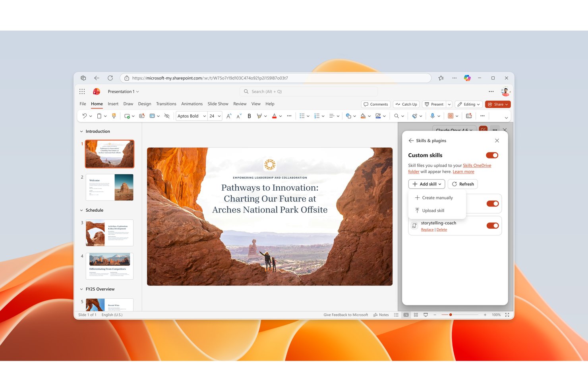
Task: Open the font size 24 dropdown
Action: point(215,116)
